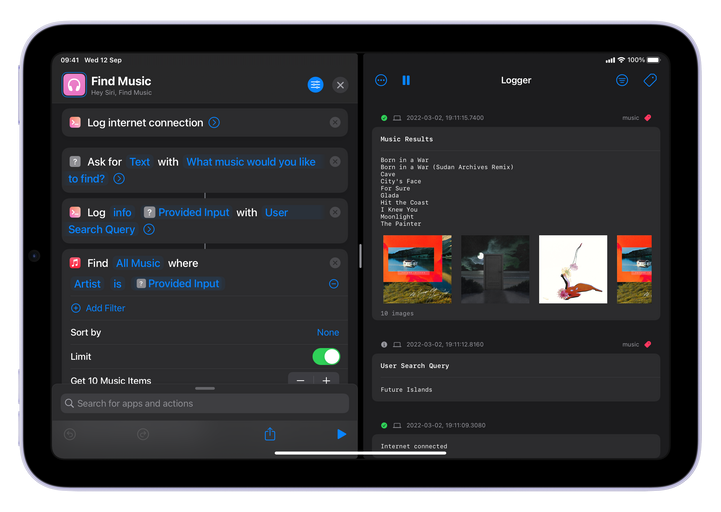Image resolution: width=721 pixels, height=512 pixels.
Task: Decrease the Get 10 Music Items count
Action: pos(301,380)
